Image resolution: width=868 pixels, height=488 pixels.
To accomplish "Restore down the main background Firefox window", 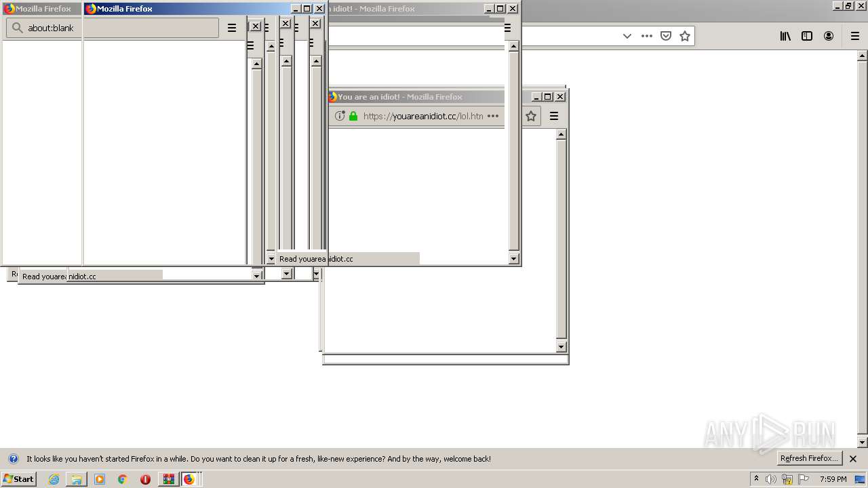I will point(848,5).
